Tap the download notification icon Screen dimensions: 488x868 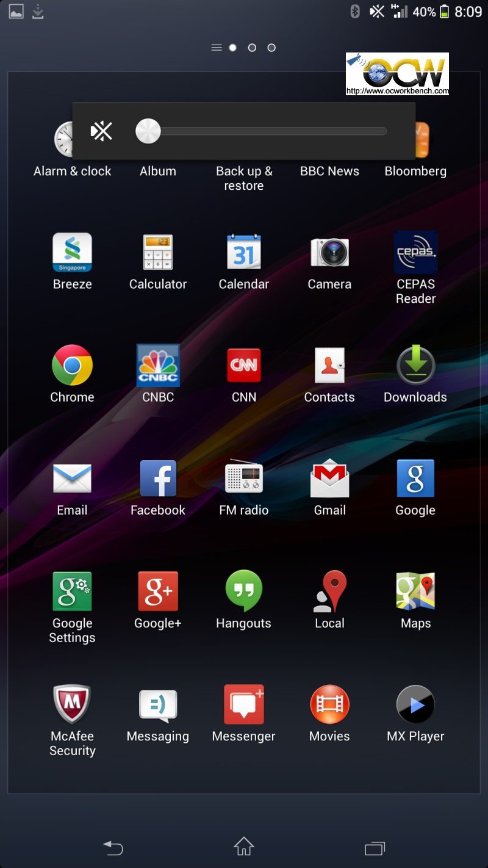38,12
